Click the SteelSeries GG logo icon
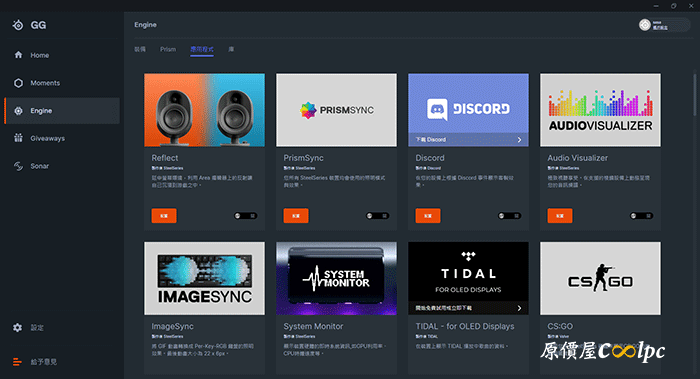Image resolution: width=700 pixels, height=379 pixels. (x=18, y=25)
